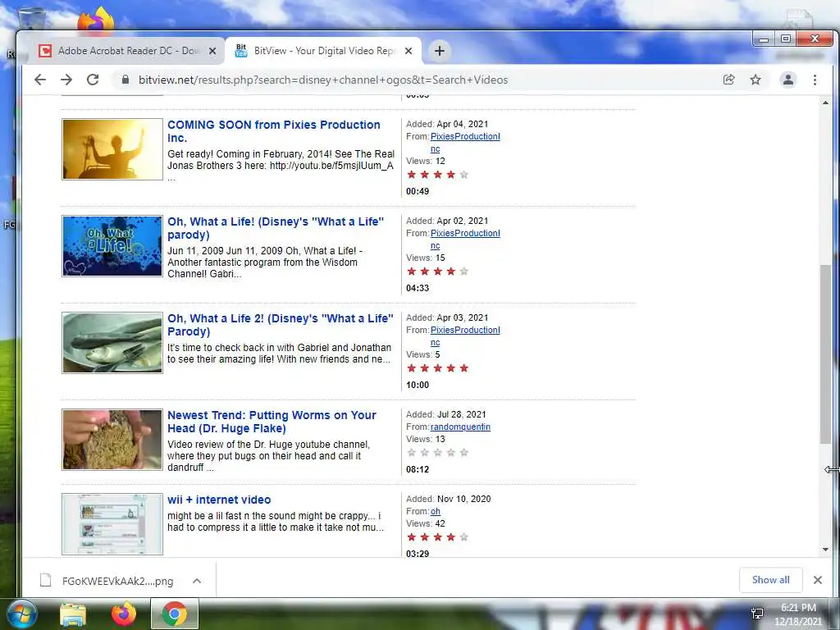840x630 pixels.
Task: Go back using the browser back arrow
Action: (40, 80)
